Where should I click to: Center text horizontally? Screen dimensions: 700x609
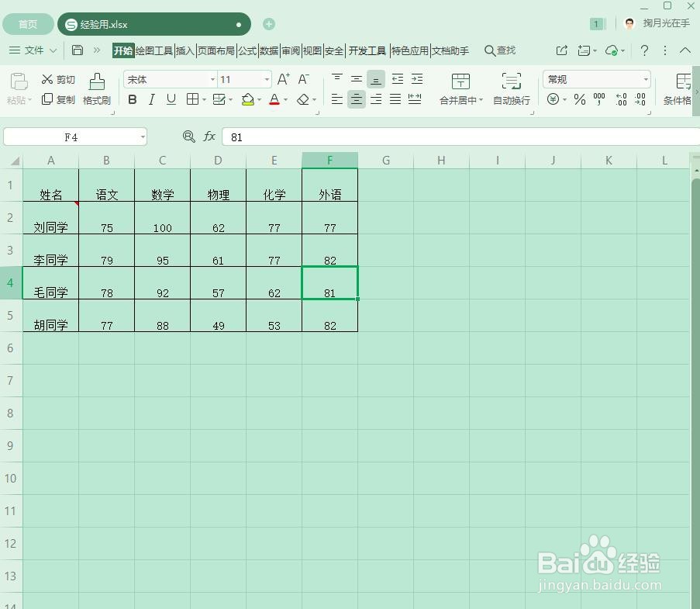[x=357, y=99]
